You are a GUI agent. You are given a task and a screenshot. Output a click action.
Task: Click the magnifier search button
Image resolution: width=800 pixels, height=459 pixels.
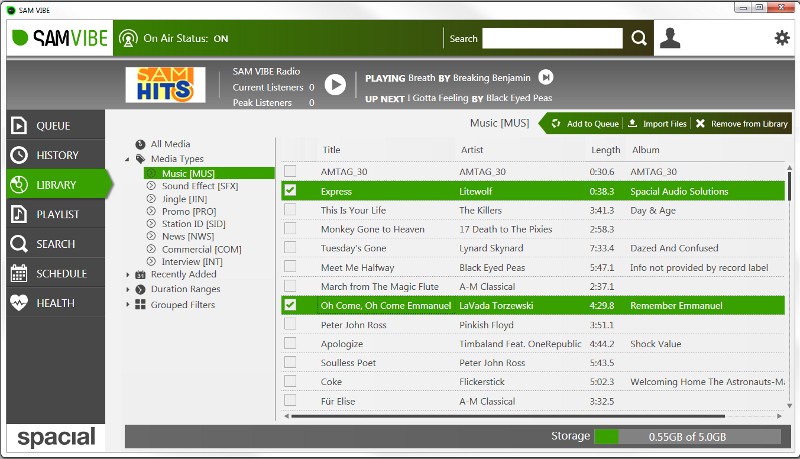click(x=639, y=38)
